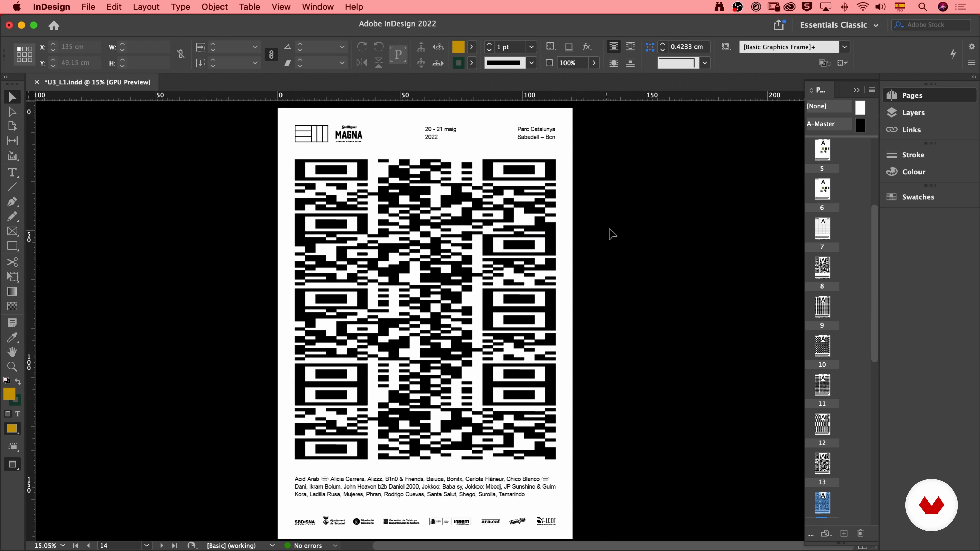Image resolution: width=980 pixels, height=551 pixels.
Task: Select the Selection tool arrow
Action: [x=12, y=97]
